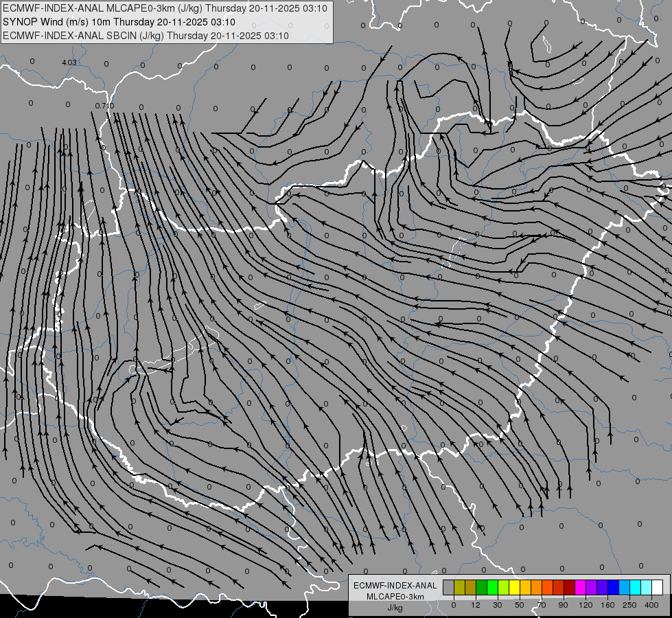Click the 4.03 value on the map
672x618 pixels.
point(69,62)
